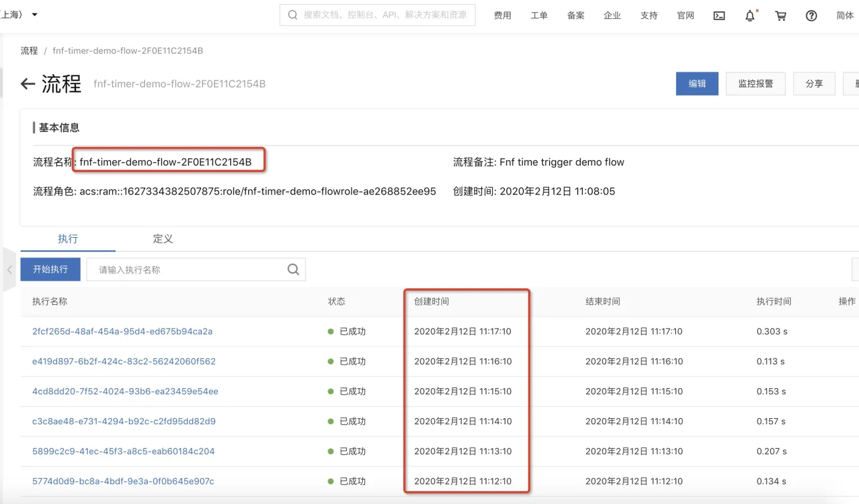Image resolution: width=859 pixels, height=504 pixels.
Task: Expand the collapsed left sidebar handle
Action: click(x=9, y=270)
